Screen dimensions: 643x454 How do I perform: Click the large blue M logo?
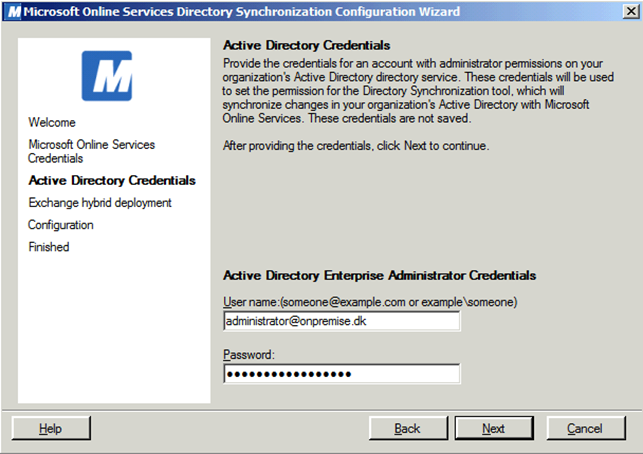[x=107, y=76]
